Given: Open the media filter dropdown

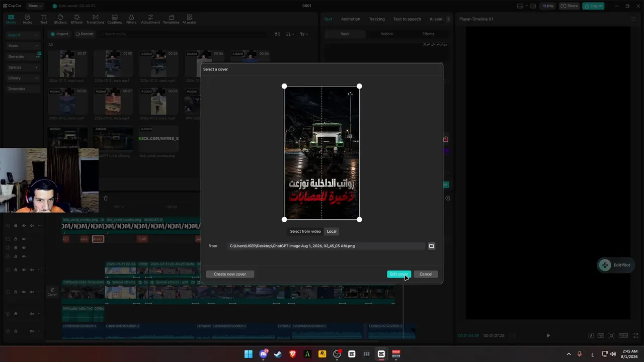Looking at the screenshot, I should point(303,34).
